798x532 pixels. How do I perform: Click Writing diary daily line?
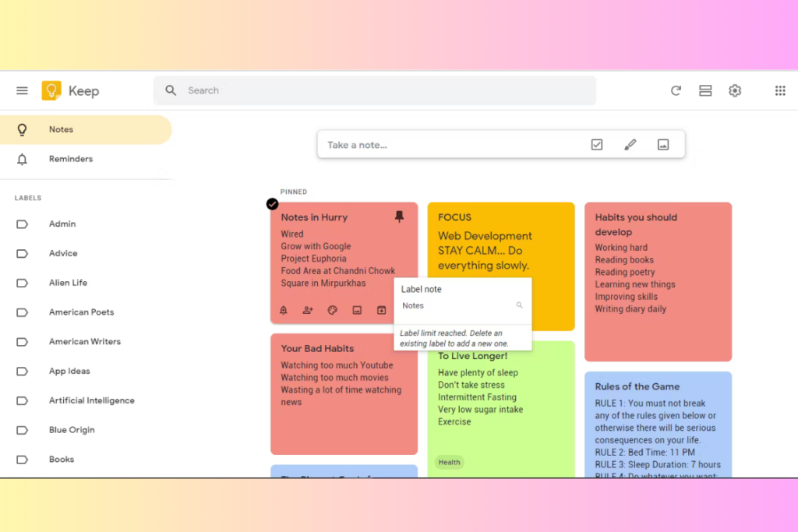(x=630, y=308)
